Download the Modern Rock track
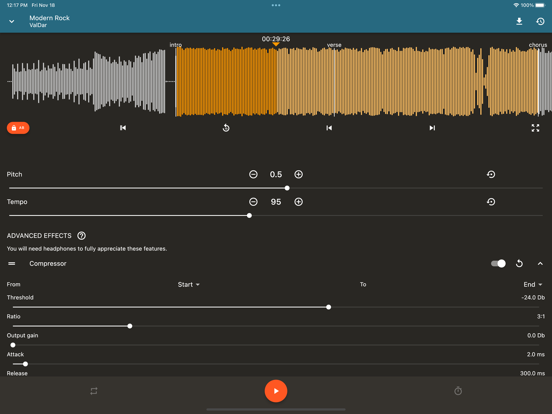 (519, 21)
